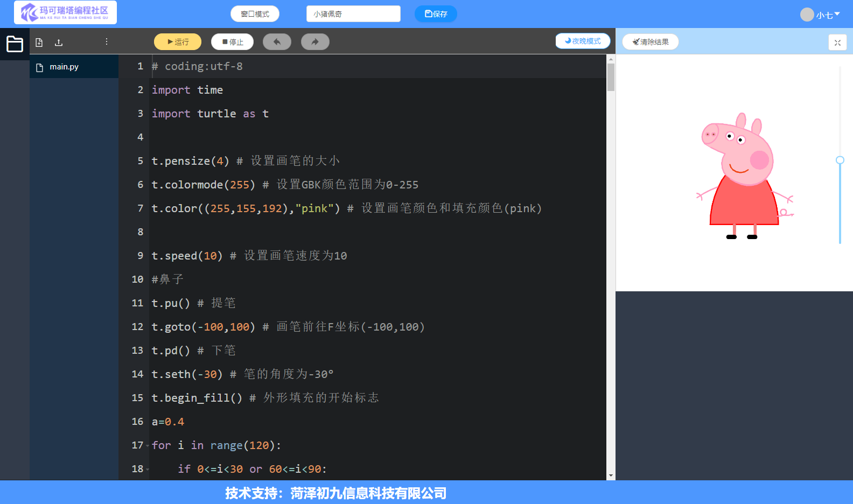Open the file explorer folder icon

pyautogui.click(x=15, y=44)
